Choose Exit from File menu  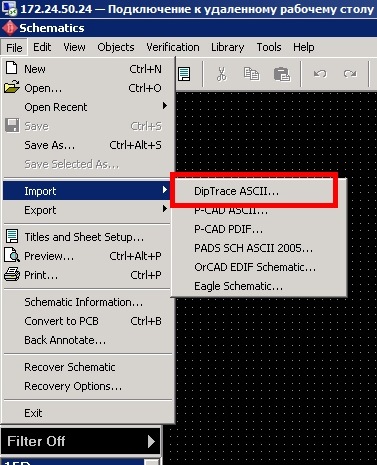(x=88, y=413)
